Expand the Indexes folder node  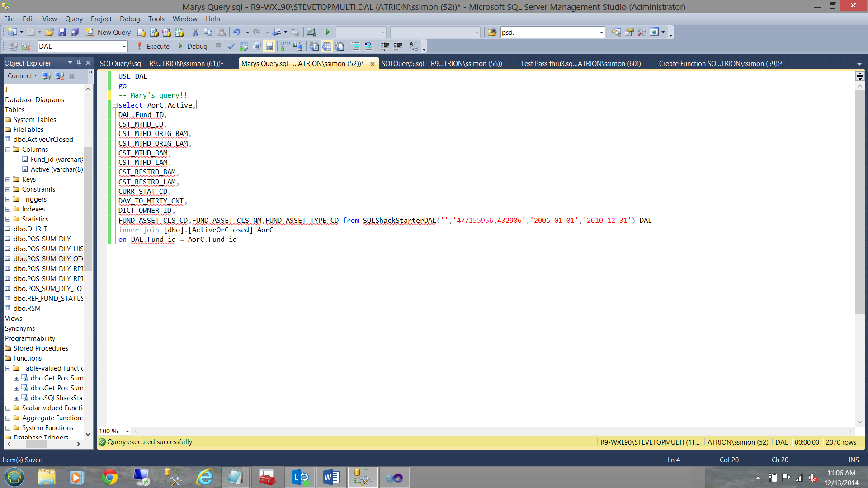[x=8, y=209]
